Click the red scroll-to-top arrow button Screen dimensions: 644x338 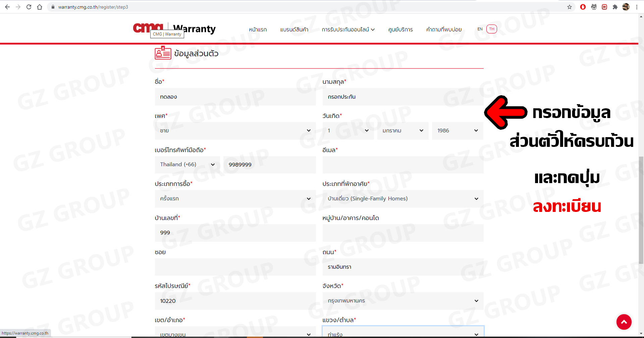pyautogui.click(x=624, y=322)
